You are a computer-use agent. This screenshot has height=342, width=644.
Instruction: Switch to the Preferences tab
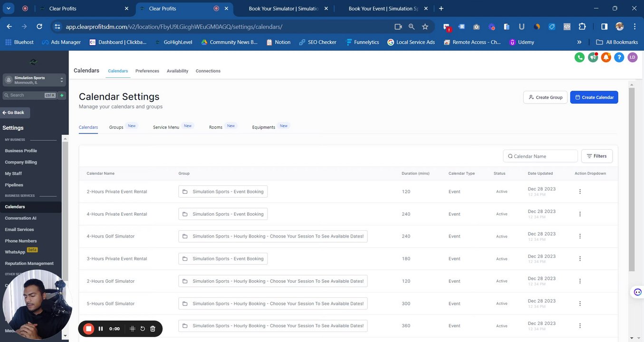(x=147, y=71)
